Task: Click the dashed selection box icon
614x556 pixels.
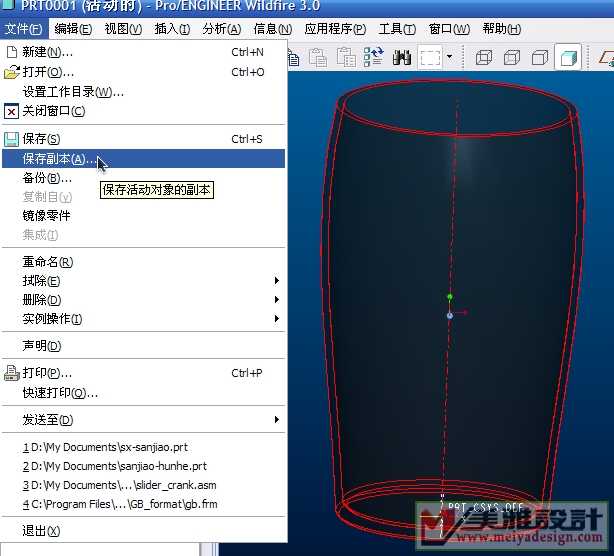Action: (430, 58)
